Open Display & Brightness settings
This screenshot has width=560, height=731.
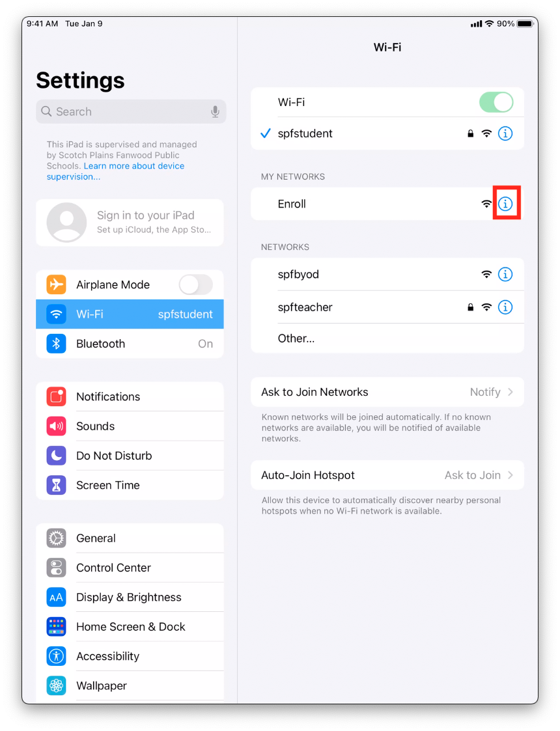(130, 597)
